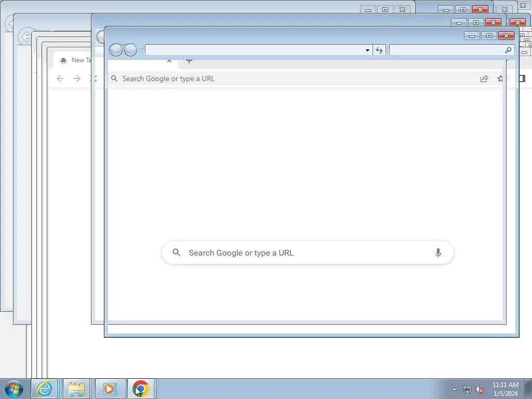Show hidden tray icons arrow
This screenshot has height=399, width=532.
(454, 389)
